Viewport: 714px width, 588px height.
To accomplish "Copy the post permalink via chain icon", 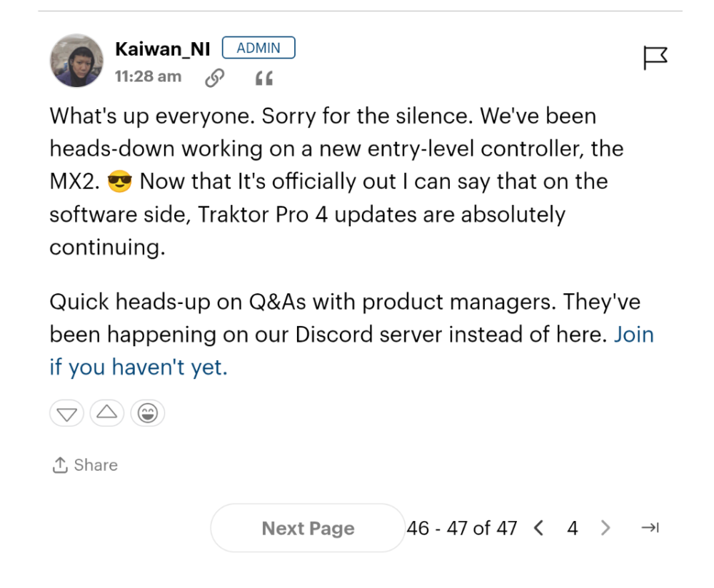I will [x=213, y=78].
